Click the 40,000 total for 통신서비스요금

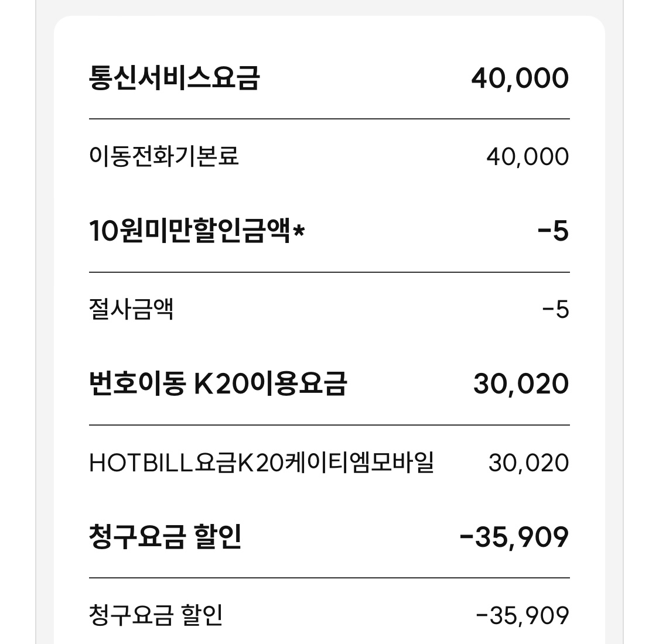tap(520, 78)
